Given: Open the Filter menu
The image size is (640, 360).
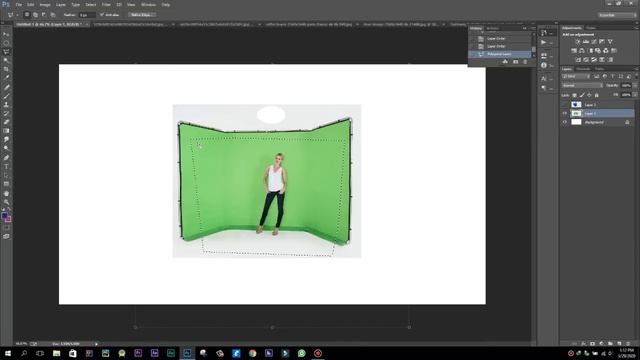Looking at the screenshot, I should [106, 4].
